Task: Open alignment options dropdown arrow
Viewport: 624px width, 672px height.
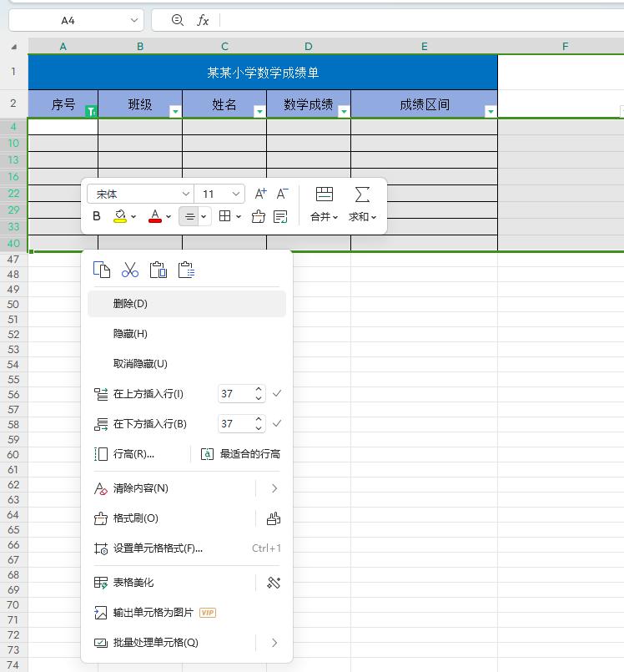Action: (x=204, y=217)
